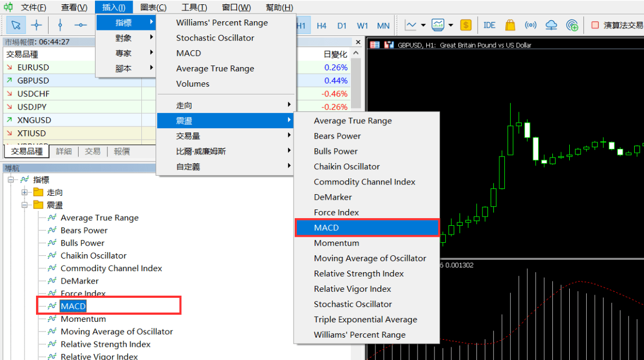Click the dollar-sign trading panel icon
This screenshot has height=360, width=644.
point(465,25)
